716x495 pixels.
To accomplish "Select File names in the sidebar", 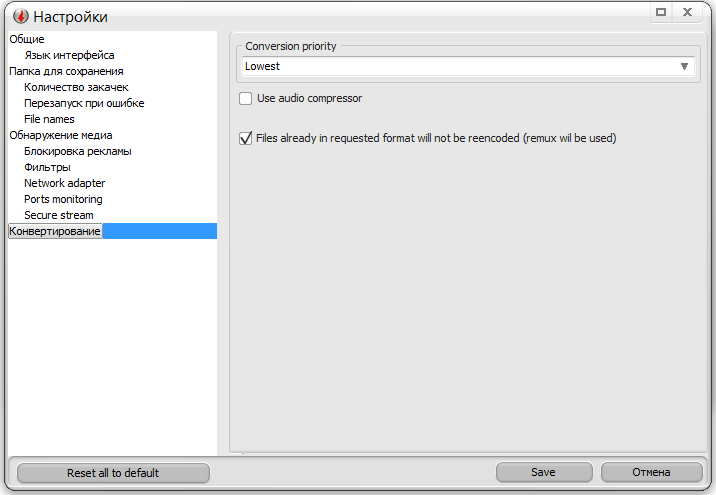I will [x=49, y=119].
